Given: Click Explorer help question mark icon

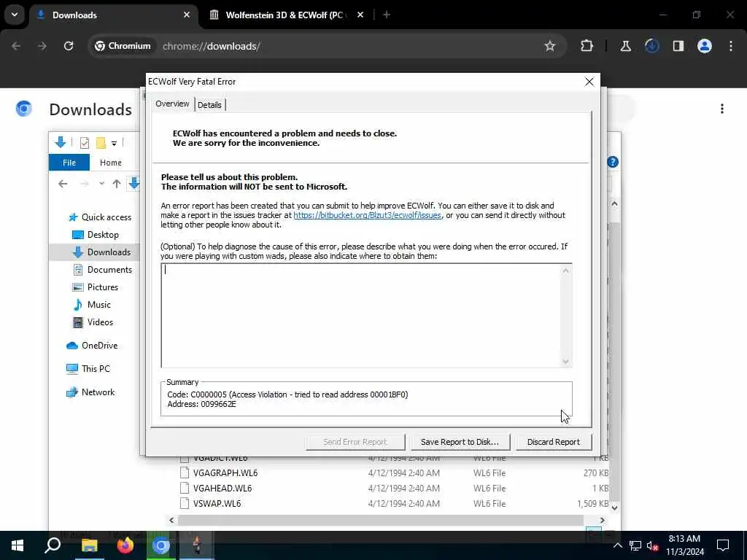Looking at the screenshot, I should tap(613, 163).
